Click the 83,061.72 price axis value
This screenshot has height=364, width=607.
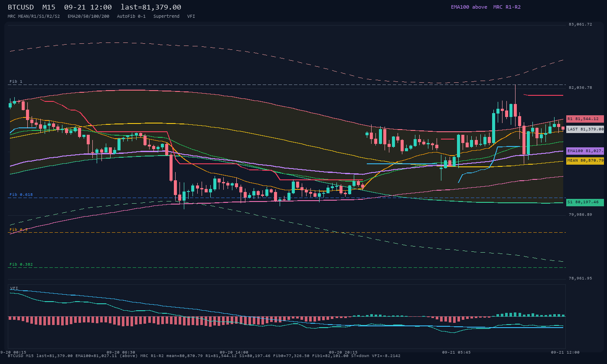(x=580, y=24)
